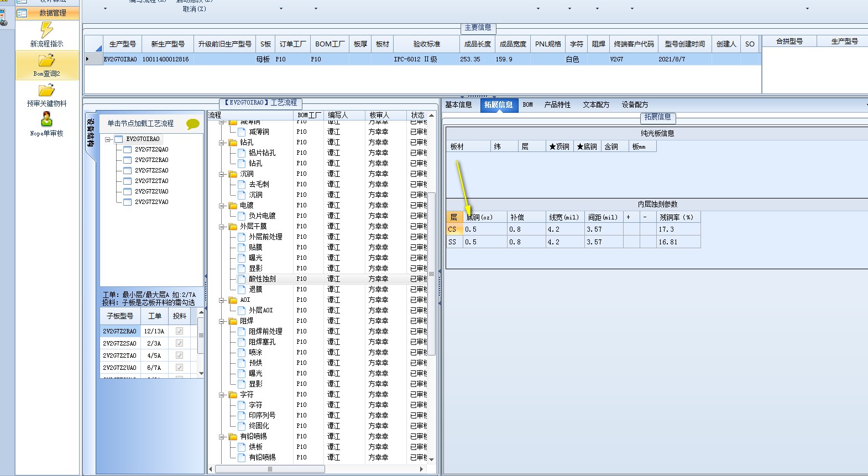Collapse the 有铅喷锡 process group
The image size is (868, 476).
(x=222, y=437)
